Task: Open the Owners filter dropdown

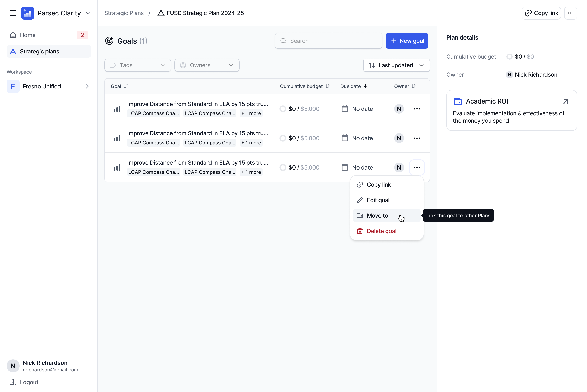Action: tap(207, 65)
